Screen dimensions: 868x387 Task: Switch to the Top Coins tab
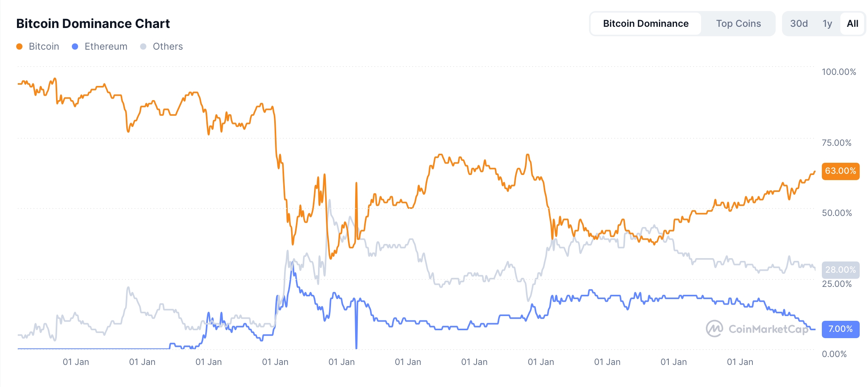click(x=738, y=24)
